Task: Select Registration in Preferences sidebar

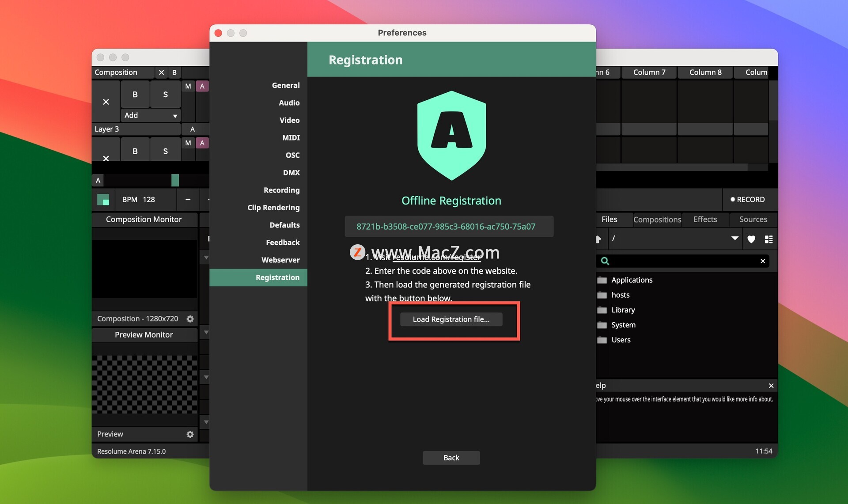Action: click(258, 277)
